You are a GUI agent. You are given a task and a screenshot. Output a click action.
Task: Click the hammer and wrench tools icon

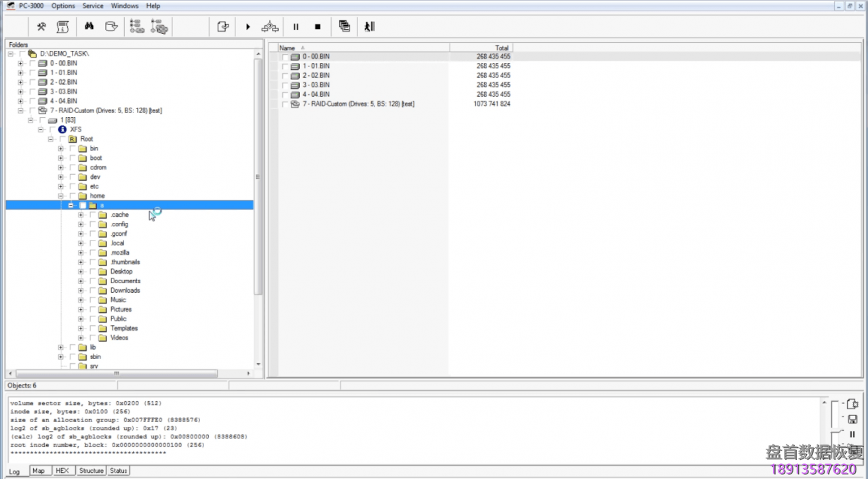coord(41,26)
